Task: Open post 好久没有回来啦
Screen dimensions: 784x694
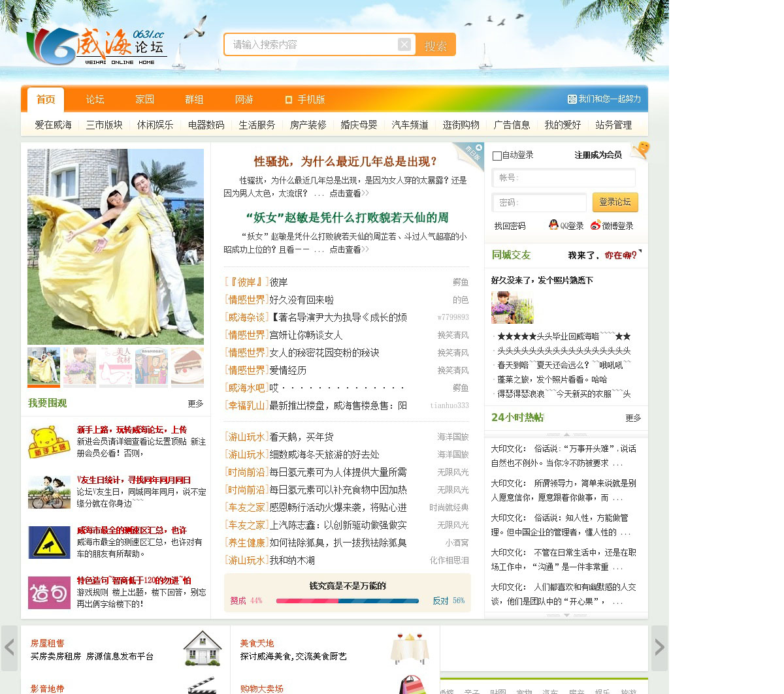Action: tap(301, 300)
